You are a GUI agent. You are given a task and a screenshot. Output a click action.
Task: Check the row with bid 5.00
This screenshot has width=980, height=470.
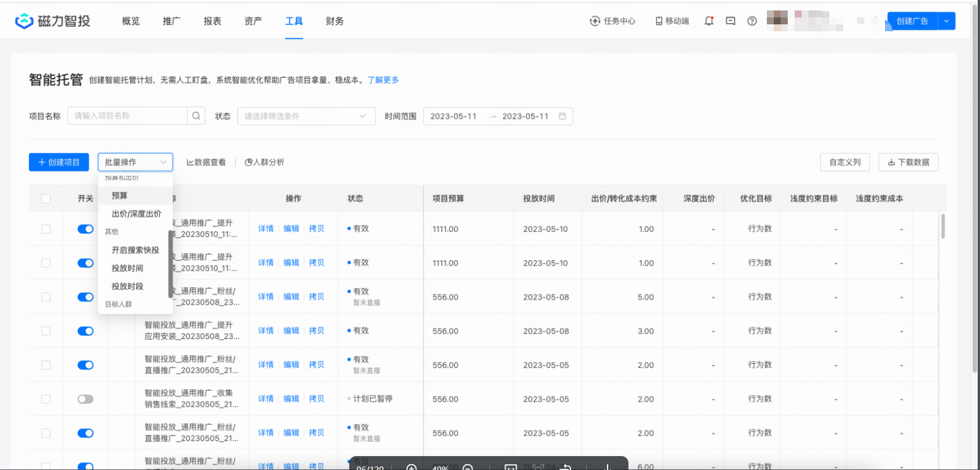pyautogui.click(x=46, y=297)
